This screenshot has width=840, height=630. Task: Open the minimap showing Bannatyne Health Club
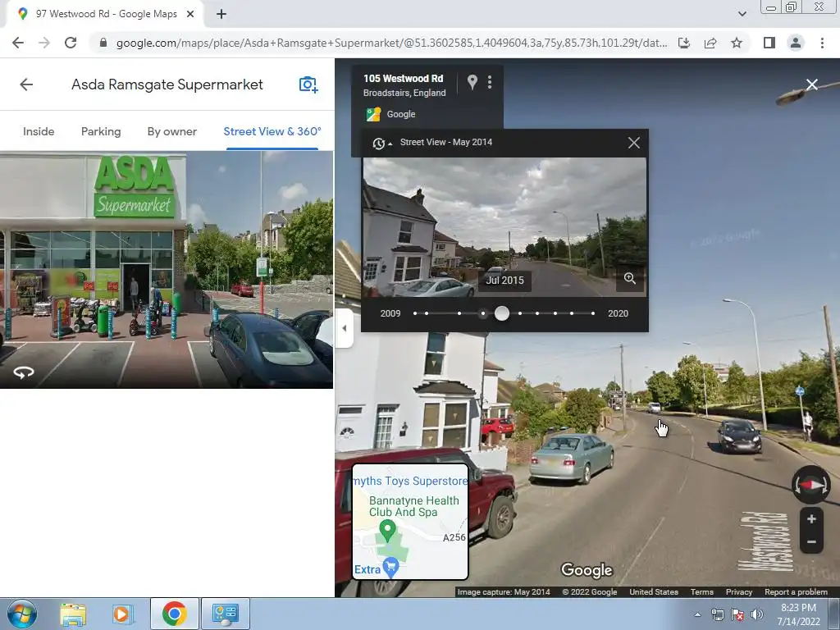[x=410, y=522]
